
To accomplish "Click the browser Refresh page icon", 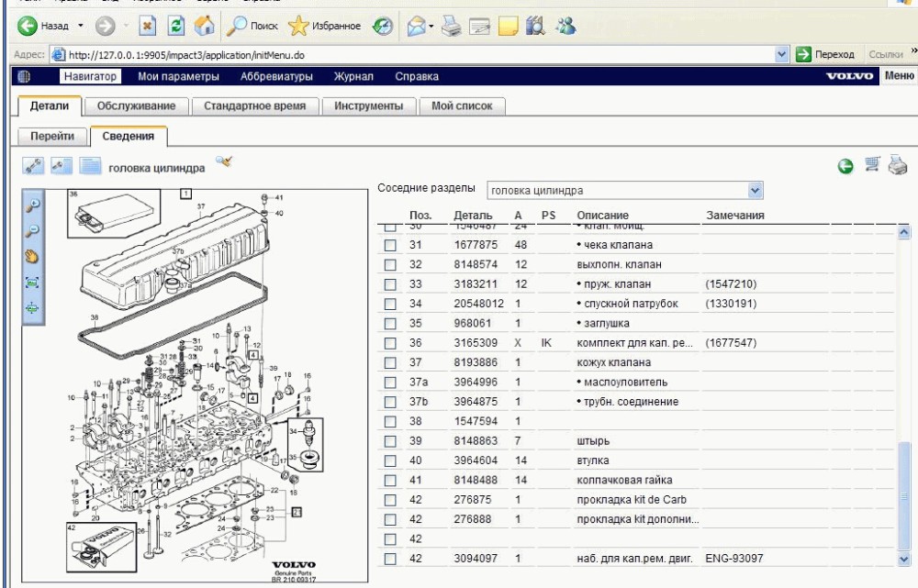I will [175, 26].
